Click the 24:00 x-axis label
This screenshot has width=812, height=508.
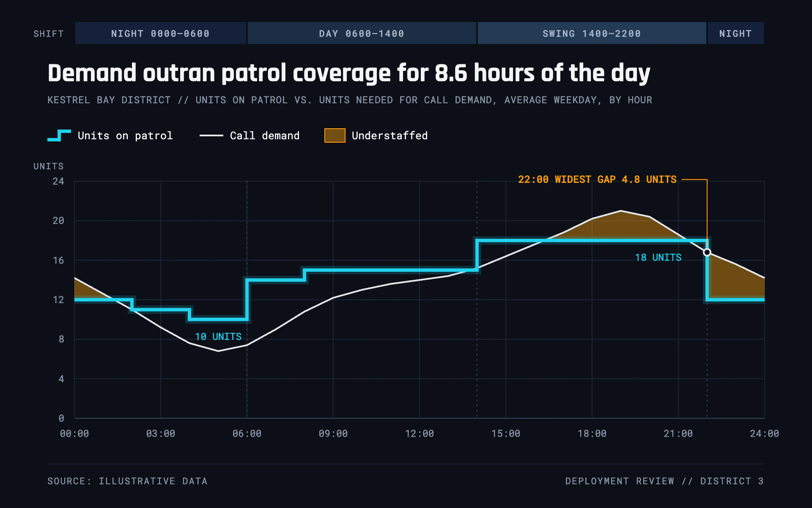[x=765, y=433]
